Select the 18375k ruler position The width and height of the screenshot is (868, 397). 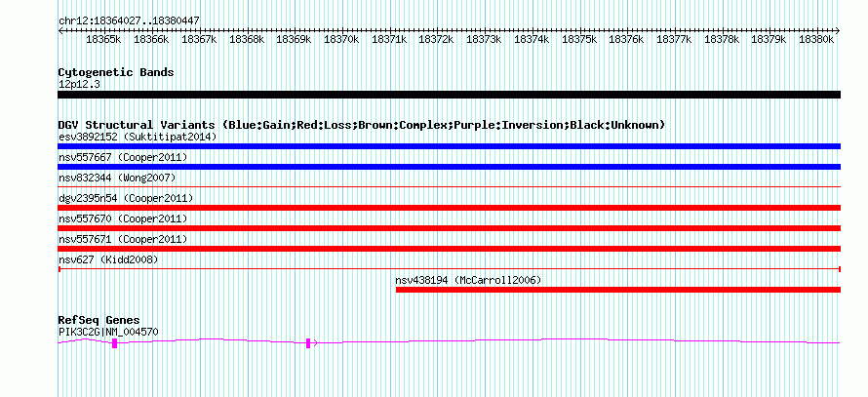(579, 40)
